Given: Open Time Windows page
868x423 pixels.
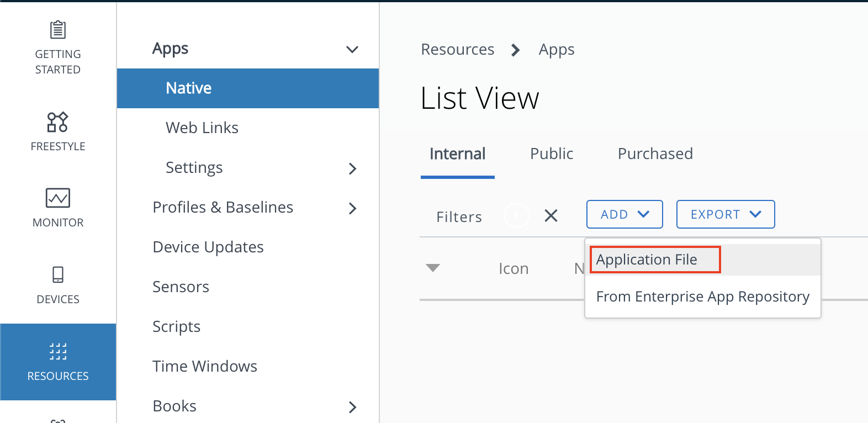Looking at the screenshot, I should point(205,366).
